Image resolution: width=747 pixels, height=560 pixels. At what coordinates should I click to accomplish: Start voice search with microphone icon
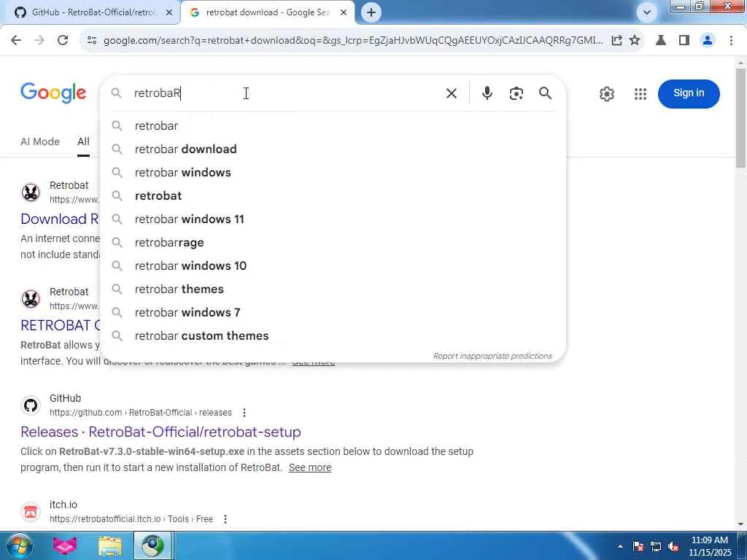coord(487,93)
